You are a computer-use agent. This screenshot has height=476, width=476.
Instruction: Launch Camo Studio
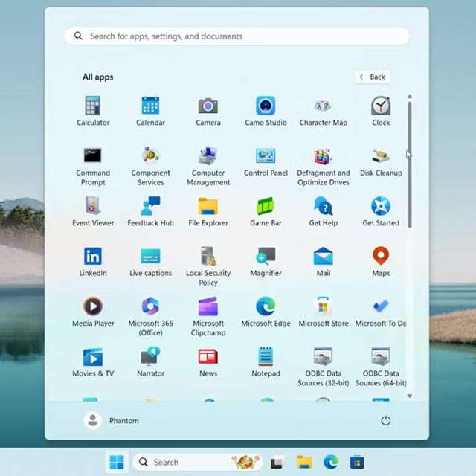point(266,111)
